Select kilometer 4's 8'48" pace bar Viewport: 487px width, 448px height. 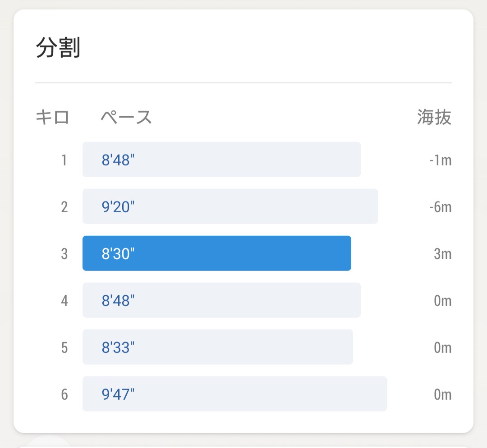click(221, 300)
